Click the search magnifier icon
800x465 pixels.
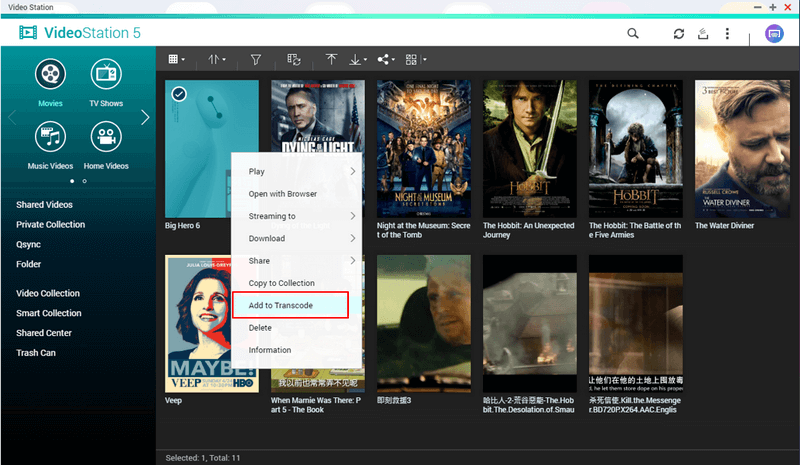pos(633,34)
